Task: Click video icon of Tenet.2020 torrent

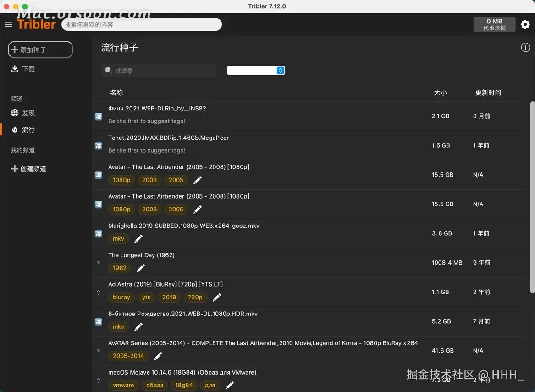Action: point(99,146)
